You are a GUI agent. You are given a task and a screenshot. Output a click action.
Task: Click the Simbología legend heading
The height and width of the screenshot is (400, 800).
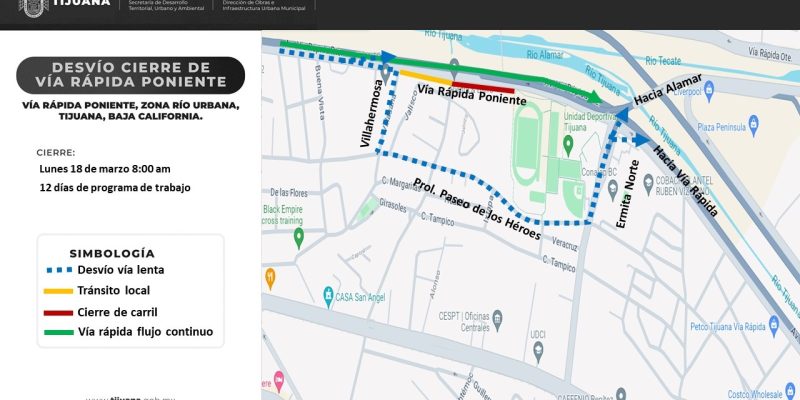(x=111, y=253)
